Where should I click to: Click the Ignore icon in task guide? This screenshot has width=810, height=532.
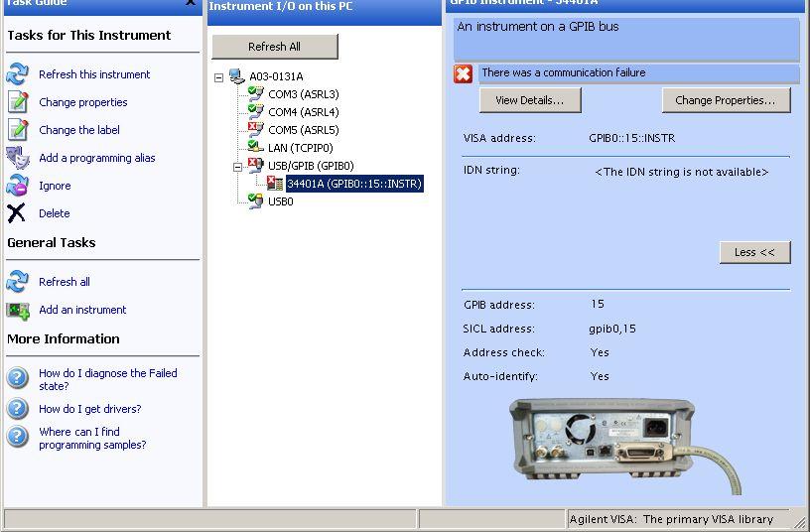click(17, 185)
